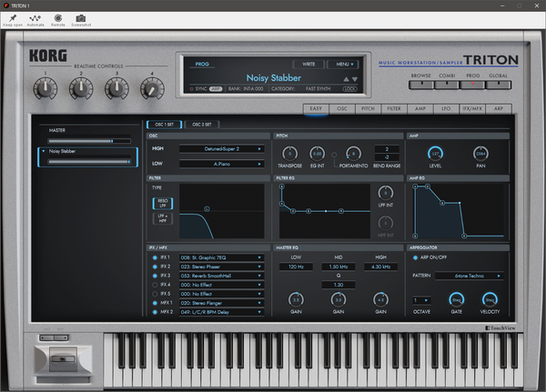Switch to the FILTER tab
This screenshot has height=392, width=546.
394,108
